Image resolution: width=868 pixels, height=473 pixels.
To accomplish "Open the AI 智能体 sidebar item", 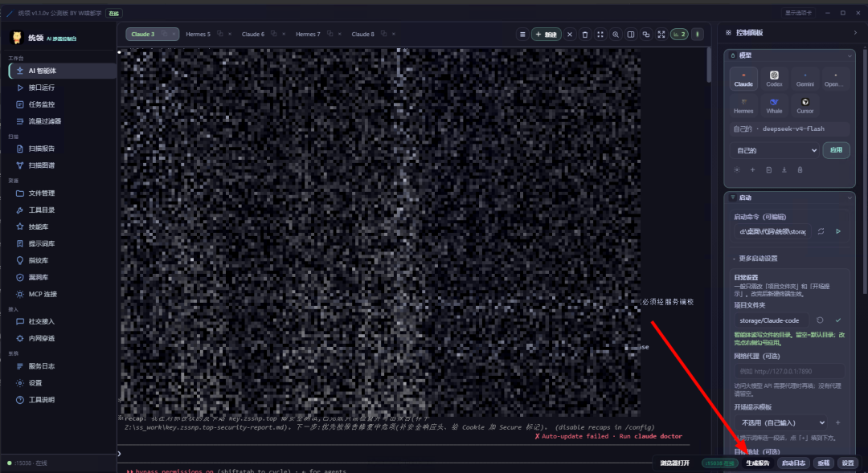I will (x=62, y=71).
